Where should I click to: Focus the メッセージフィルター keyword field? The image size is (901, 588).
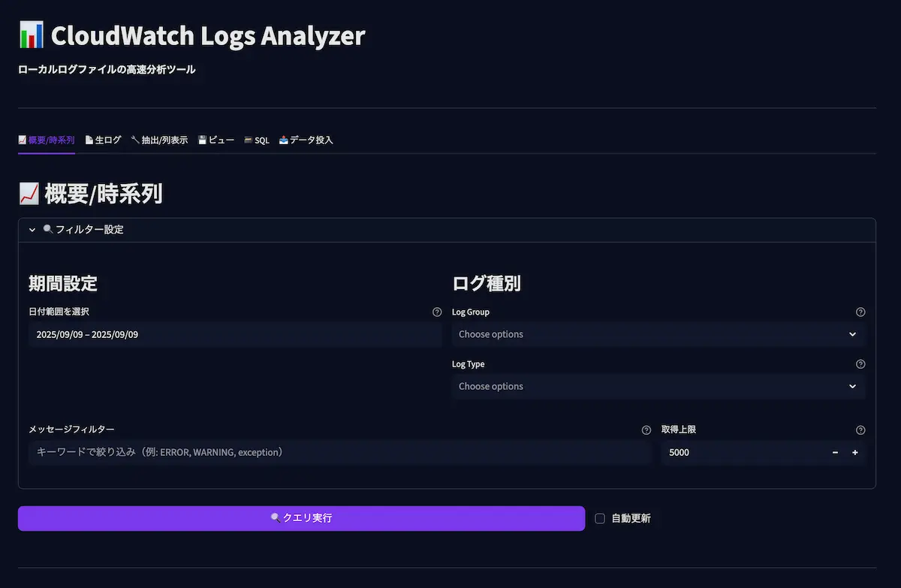click(339, 453)
